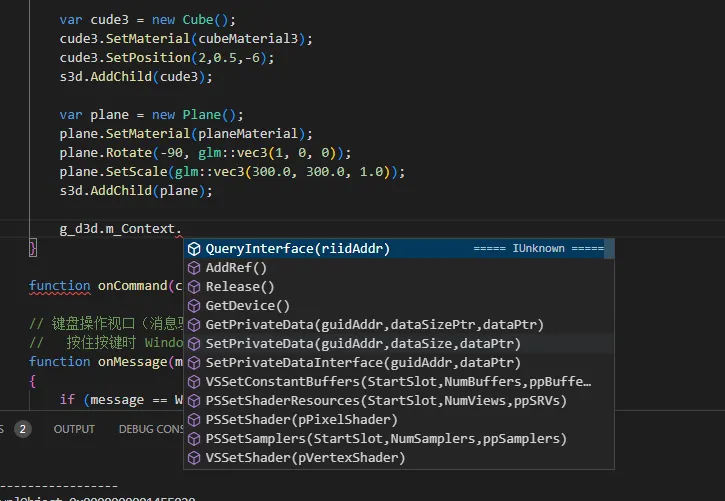The image size is (725, 501).
Task: Click method icon beside PSSetSamplers
Action: coord(194,438)
